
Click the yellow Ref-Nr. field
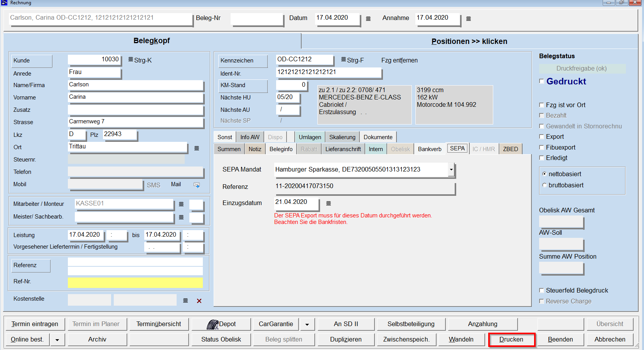(x=135, y=283)
